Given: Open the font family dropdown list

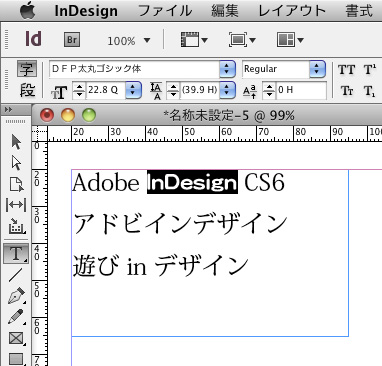Looking at the screenshot, I should click(x=227, y=69).
